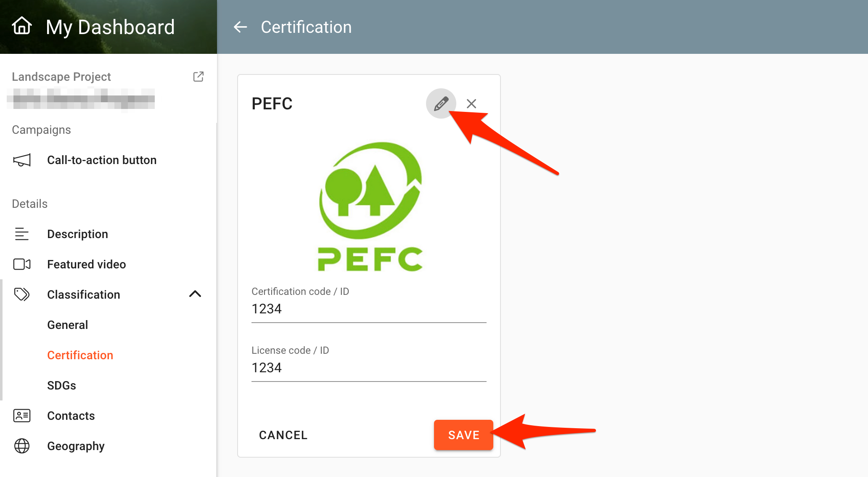
Task: Open the General classification submenu item
Action: point(67,325)
